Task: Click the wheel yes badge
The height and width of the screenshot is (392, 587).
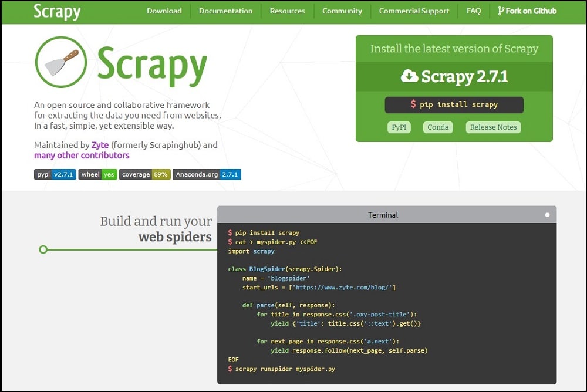Action: (x=97, y=174)
